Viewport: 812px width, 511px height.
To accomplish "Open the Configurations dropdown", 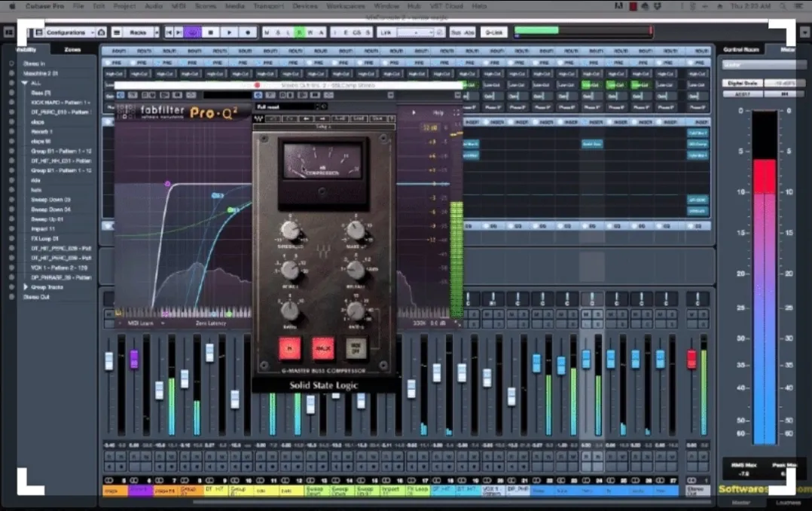I will point(69,32).
